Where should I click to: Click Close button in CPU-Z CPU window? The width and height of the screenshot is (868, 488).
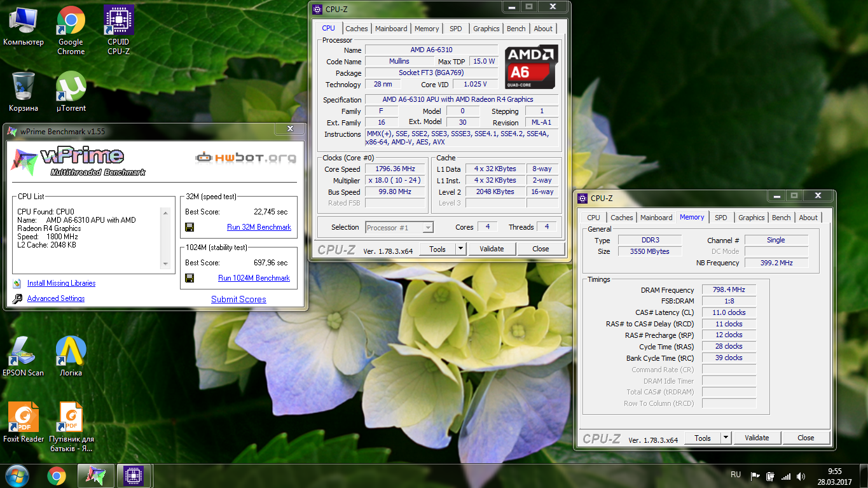[x=541, y=249]
